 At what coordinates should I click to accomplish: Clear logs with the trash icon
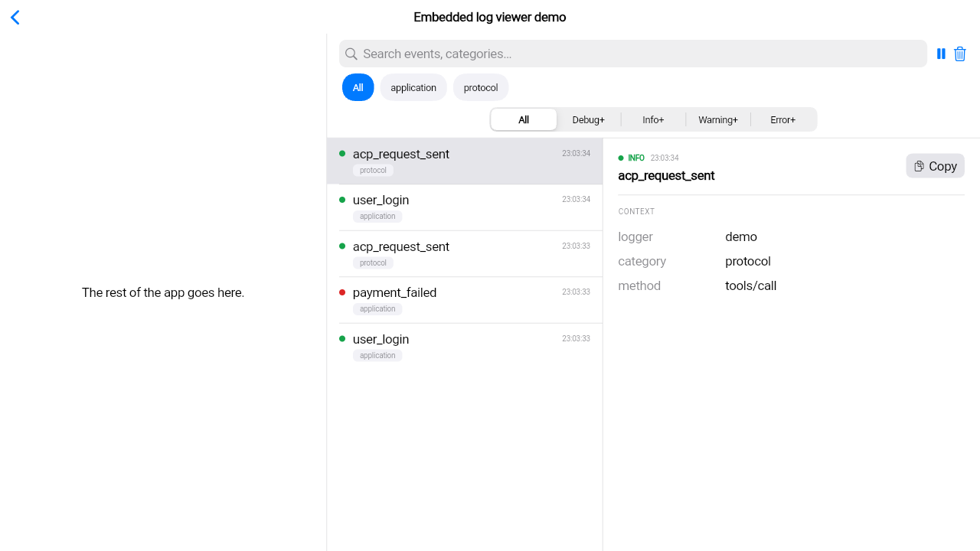click(x=960, y=54)
